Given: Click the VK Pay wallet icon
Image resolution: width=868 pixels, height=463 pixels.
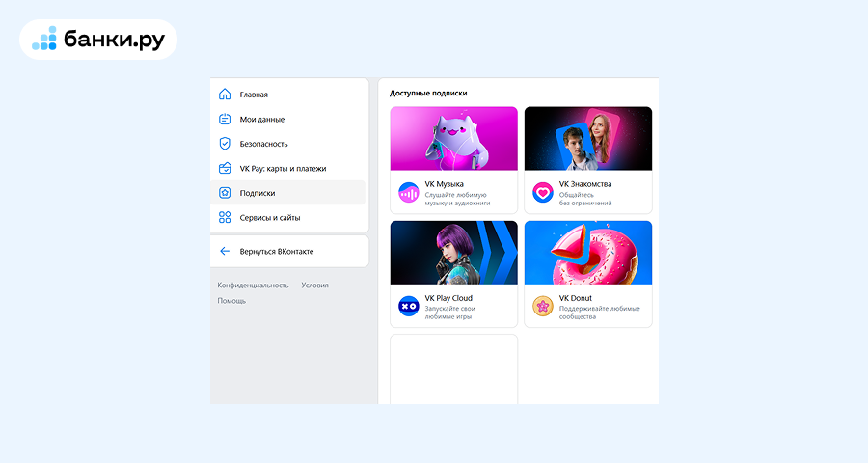Looking at the screenshot, I should [x=225, y=169].
